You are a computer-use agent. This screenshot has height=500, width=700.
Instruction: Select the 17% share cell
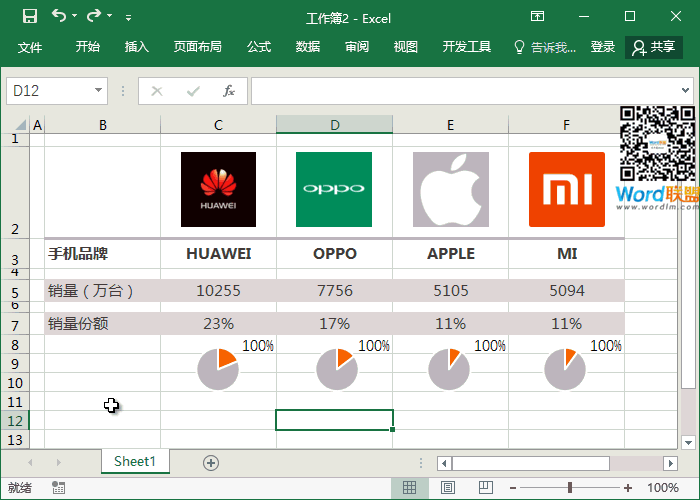pyautogui.click(x=334, y=323)
